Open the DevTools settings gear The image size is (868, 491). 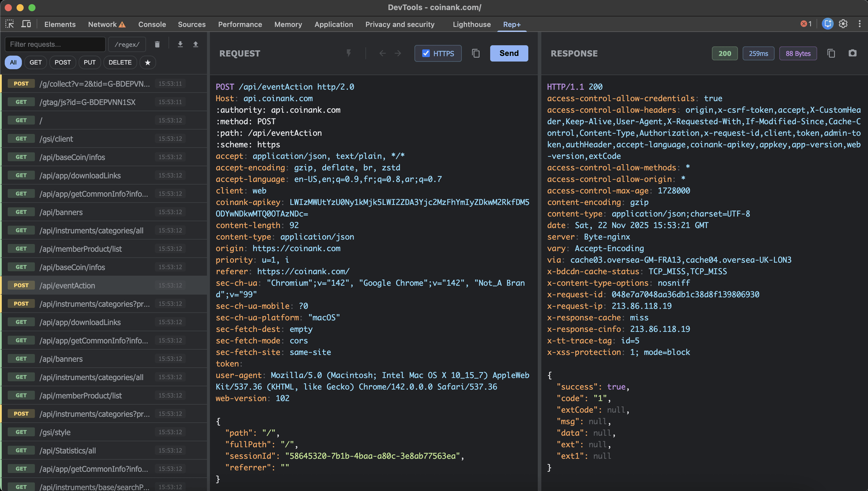843,24
